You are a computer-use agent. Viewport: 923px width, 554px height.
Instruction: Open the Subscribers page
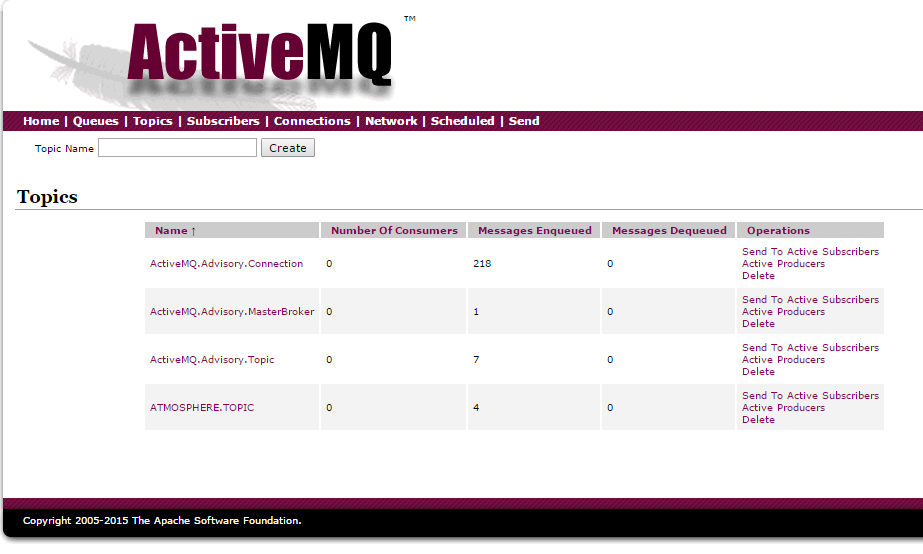[x=223, y=121]
